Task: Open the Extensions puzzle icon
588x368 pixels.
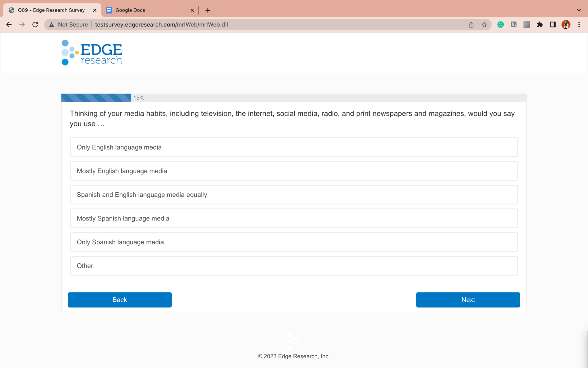Action: point(540,24)
